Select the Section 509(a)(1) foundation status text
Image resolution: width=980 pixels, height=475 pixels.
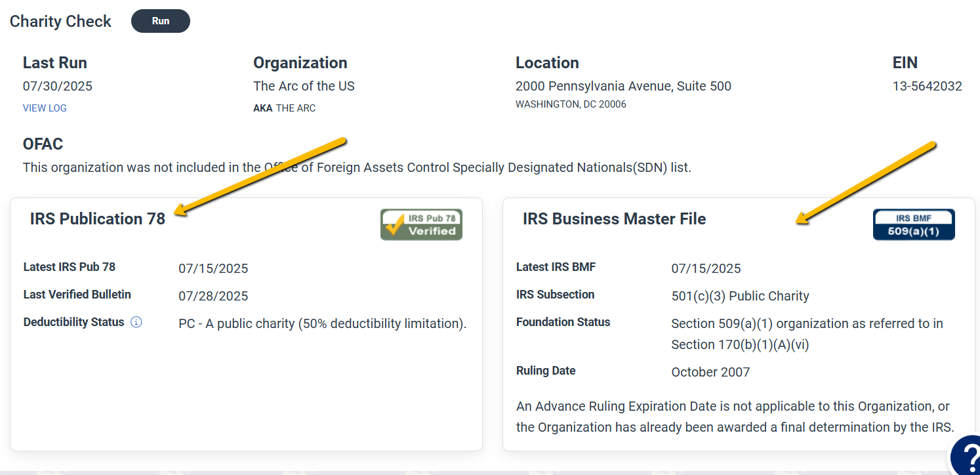pyautogui.click(x=807, y=334)
